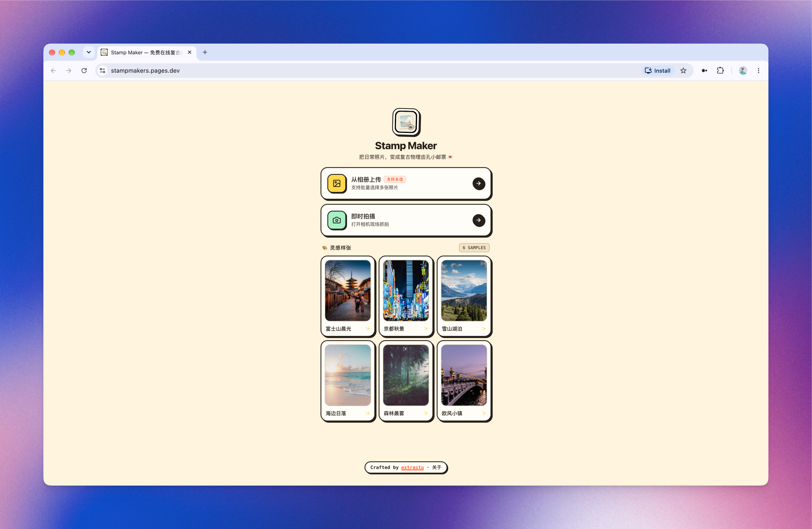Close the Stamp Maker tab

point(190,52)
